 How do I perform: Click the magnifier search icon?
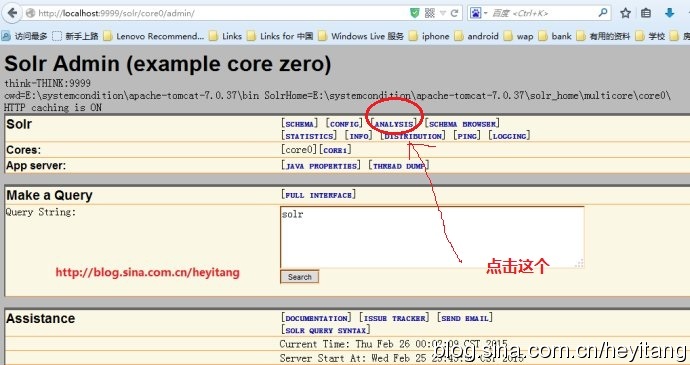(603, 13)
